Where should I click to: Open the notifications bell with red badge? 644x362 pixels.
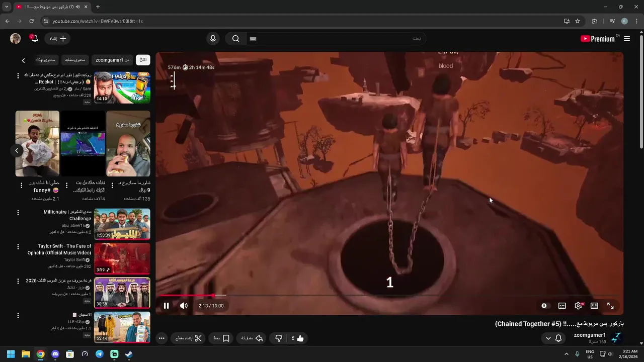[x=34, y=39]
